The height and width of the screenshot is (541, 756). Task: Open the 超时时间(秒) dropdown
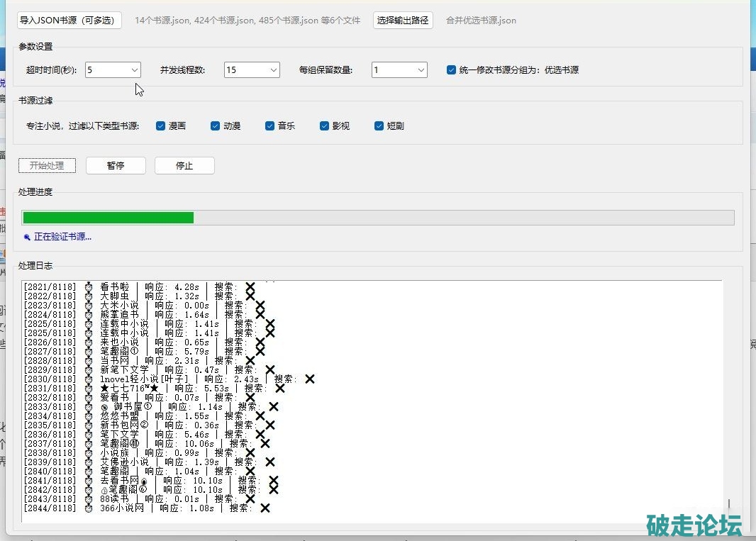[113, 70]
